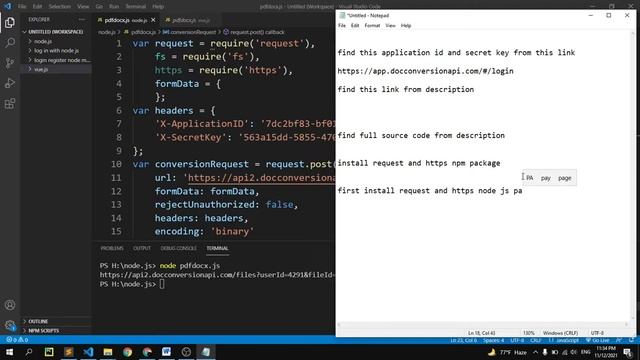Choose 'page' suggestion in Notepad popup

tap(564, 178)
